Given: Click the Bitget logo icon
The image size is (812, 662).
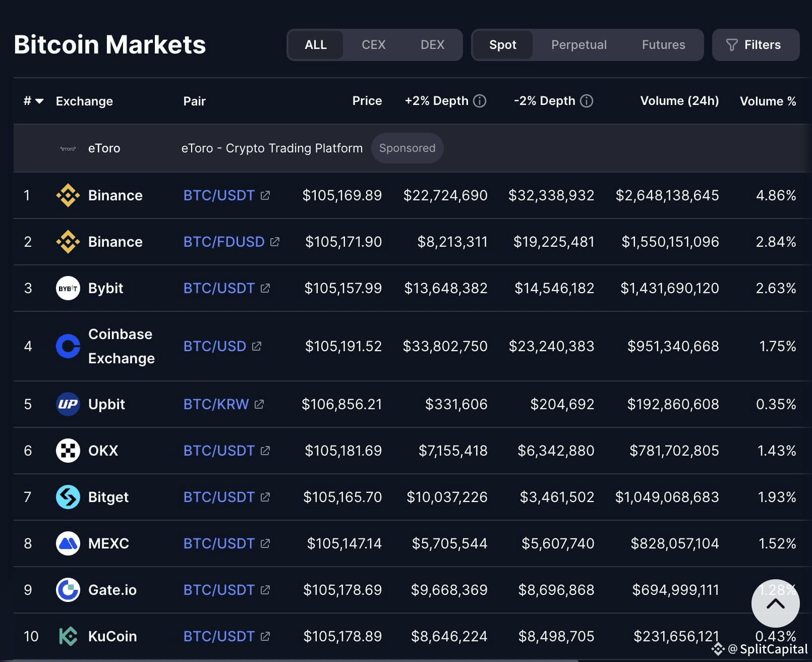Looking at the screenshot, I should (68, 497).
